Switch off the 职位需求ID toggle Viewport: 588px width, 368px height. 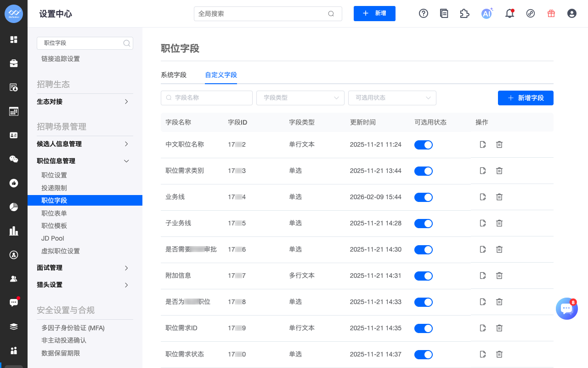(424, 328)
